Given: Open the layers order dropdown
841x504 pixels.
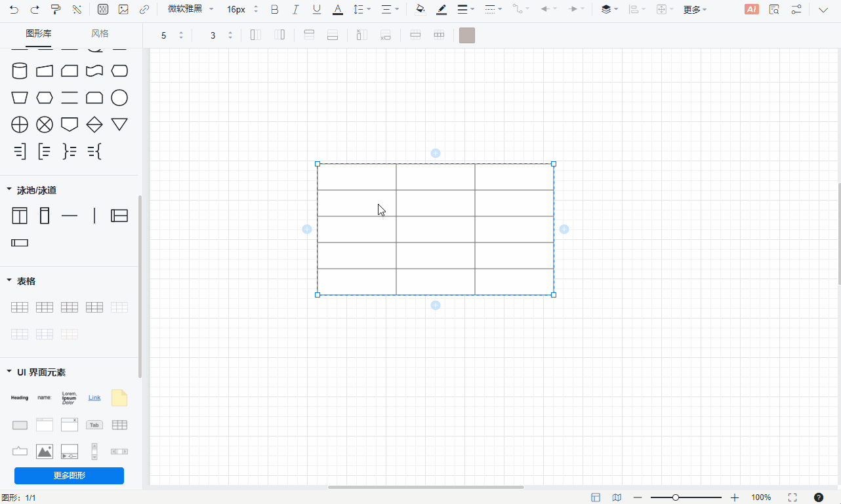Looking at the screenshot, I should coord(609,10).
